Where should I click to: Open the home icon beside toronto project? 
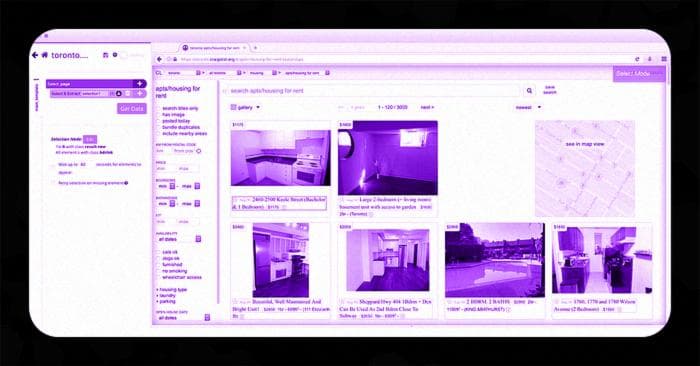tap(45, 55)
